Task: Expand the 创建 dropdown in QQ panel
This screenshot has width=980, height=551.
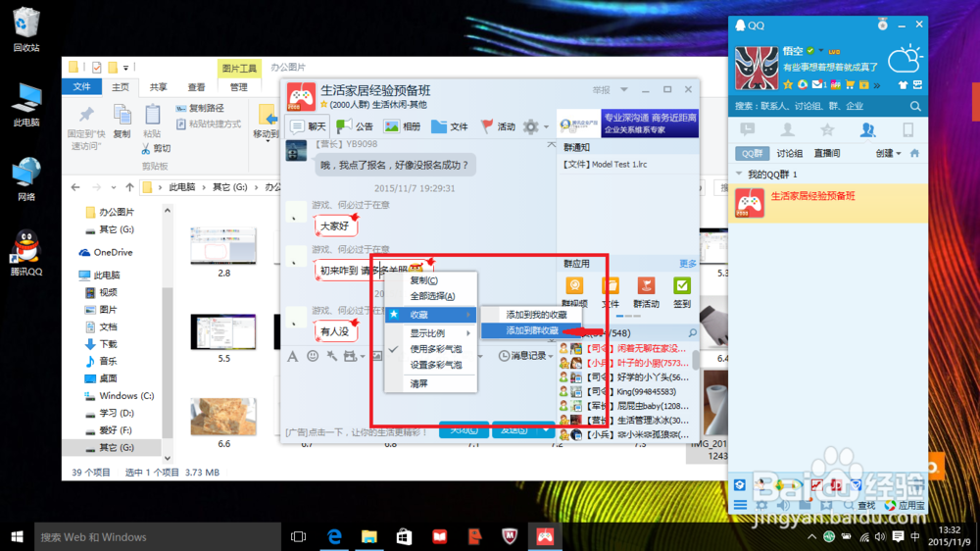Action: [x=888, y=153]
